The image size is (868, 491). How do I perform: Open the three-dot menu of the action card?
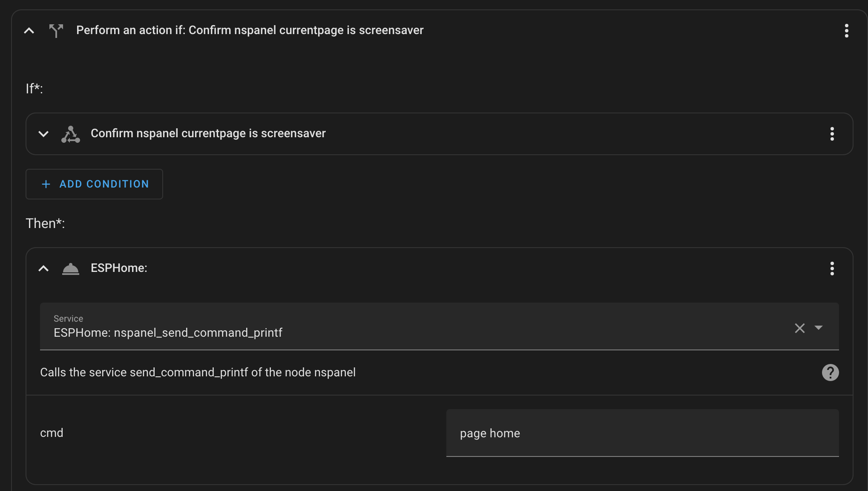coord(846,30)
